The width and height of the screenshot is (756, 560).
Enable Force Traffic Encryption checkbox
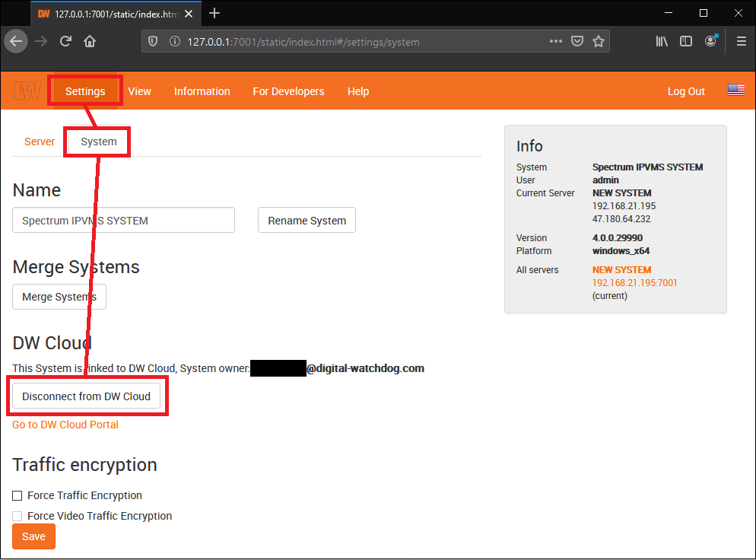[17, 495]
